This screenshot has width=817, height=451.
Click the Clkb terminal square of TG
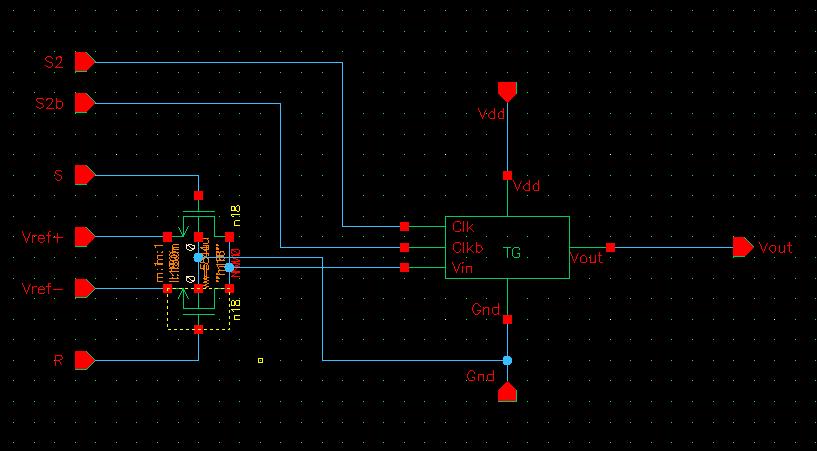[x=404, y=247]
